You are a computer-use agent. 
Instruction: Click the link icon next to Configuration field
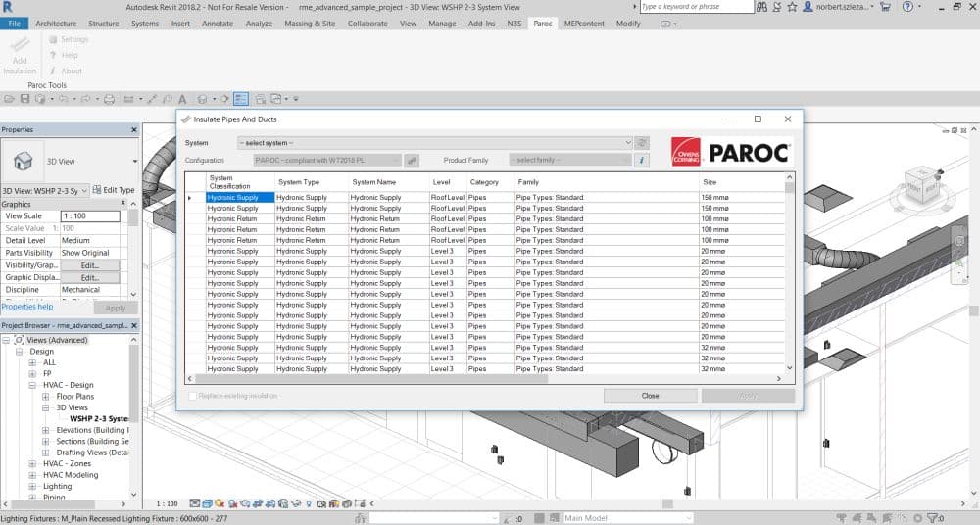[412, 161]
